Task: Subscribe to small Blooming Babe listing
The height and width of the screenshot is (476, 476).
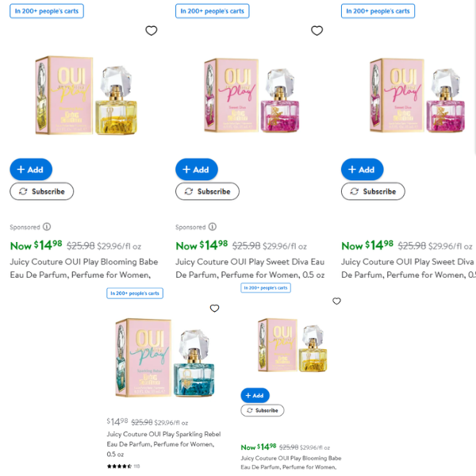Action: pos(263,410)
